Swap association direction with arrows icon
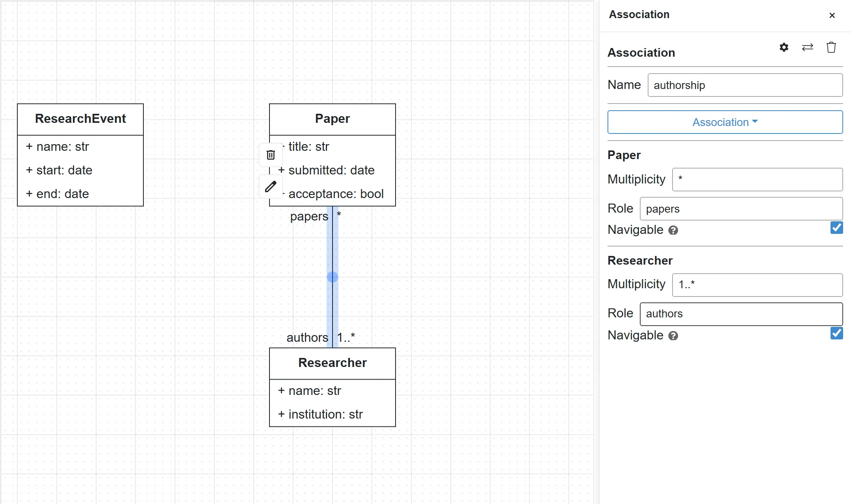Screen dimensions: 851x504 pyautogui.click(x=808, y=47)
